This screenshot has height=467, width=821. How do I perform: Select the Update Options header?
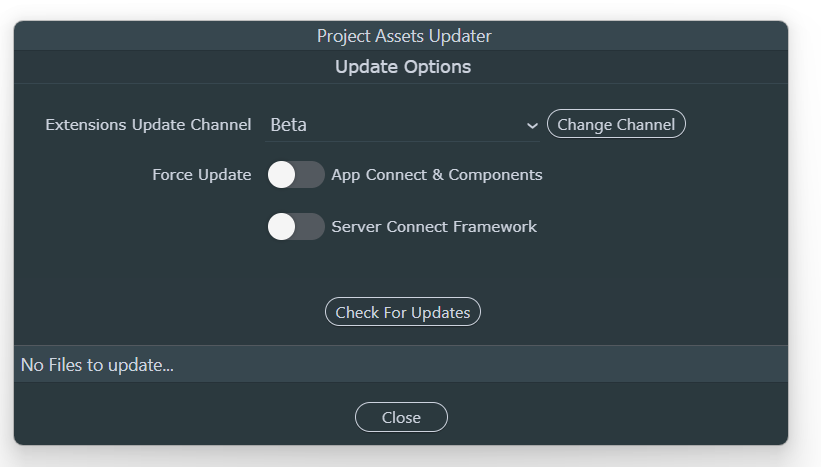pos(403,68)
